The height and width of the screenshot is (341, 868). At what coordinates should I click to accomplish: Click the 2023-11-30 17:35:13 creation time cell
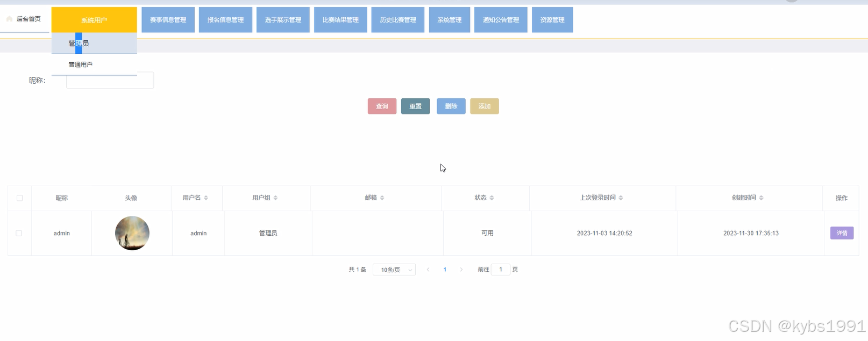click(x=751, y=233)
